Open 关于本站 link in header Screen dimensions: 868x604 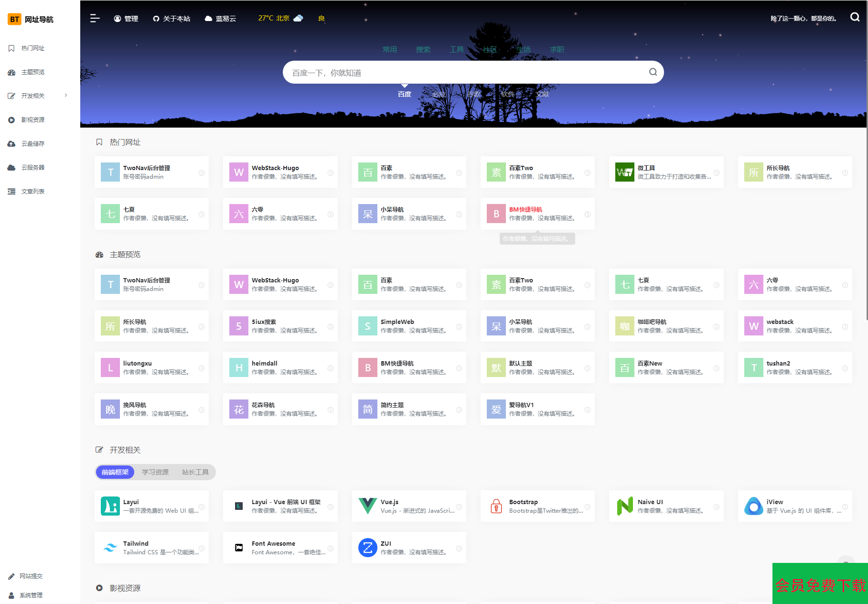tap(171, 19)
